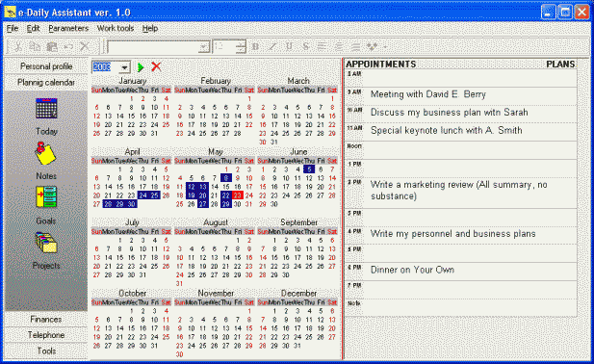This screenshot has width=594, height=364.
Task: Click the empty 1 PM appointment slot
Action: [x=470, y=169]
